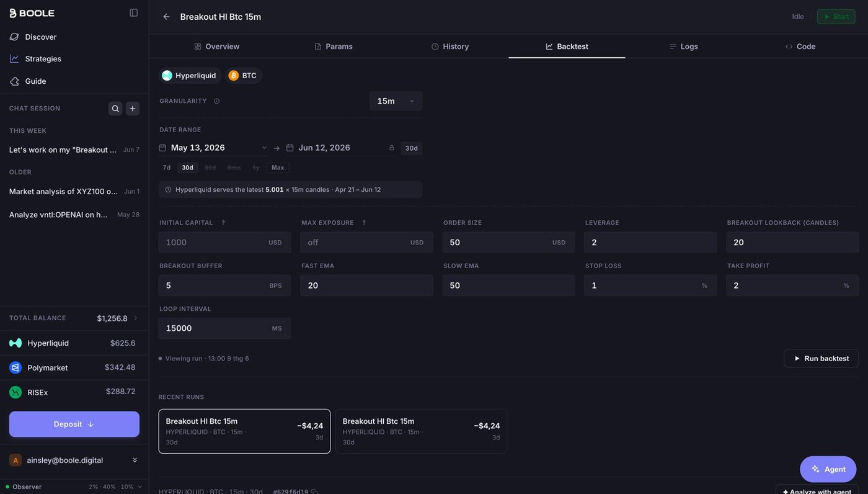
Task: Focus the Initial Capital input field
Action: coord(224,243)
